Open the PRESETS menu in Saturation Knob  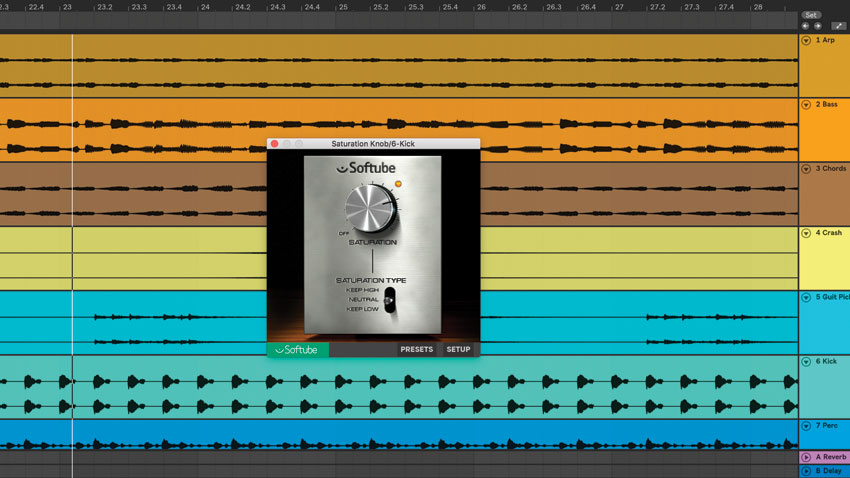[416, 350]
